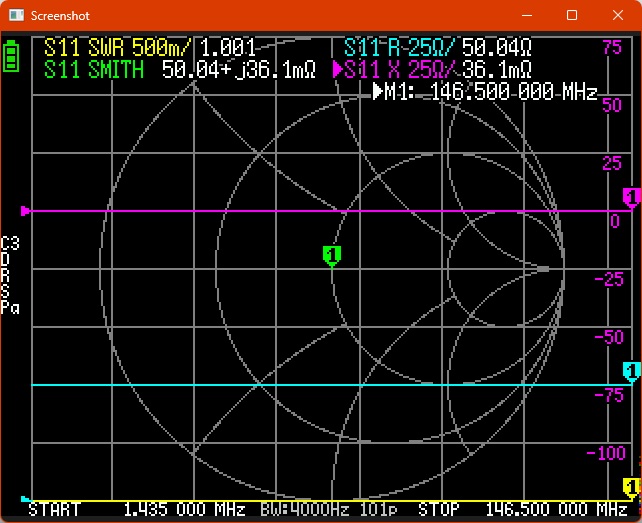Click the active trace triangle beside S11 X
Viewport: 642px width, 523px height.
coord(338,69)
